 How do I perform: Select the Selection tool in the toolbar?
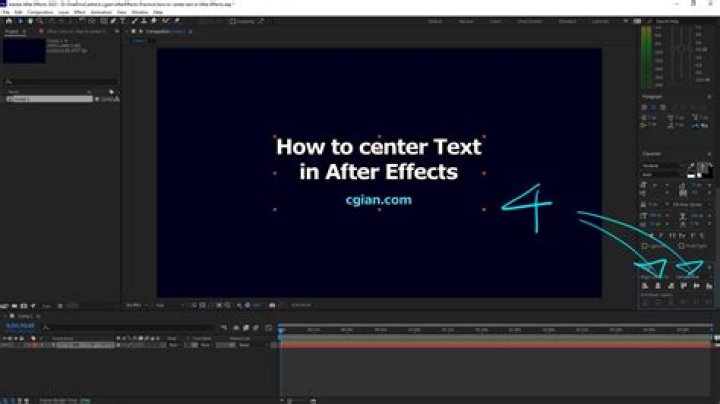(x=20, y=20)
